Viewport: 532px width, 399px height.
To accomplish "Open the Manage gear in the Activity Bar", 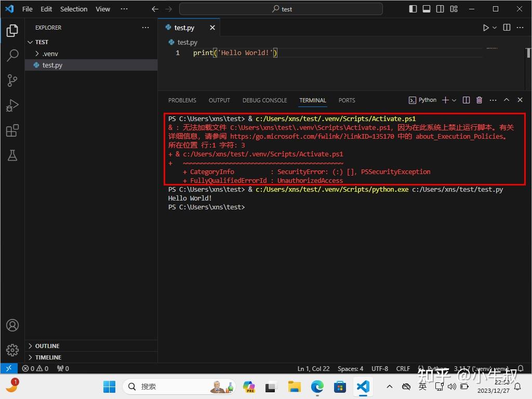I will tap(12, 350).
